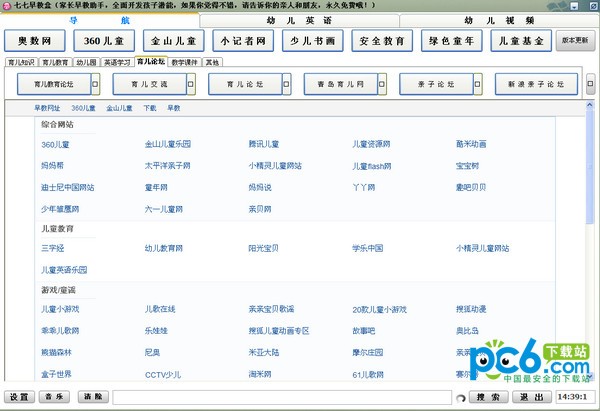Viewport: 600px width, 411px height.
Task: Open the 小记者网 button
Action: click(243, 41)
